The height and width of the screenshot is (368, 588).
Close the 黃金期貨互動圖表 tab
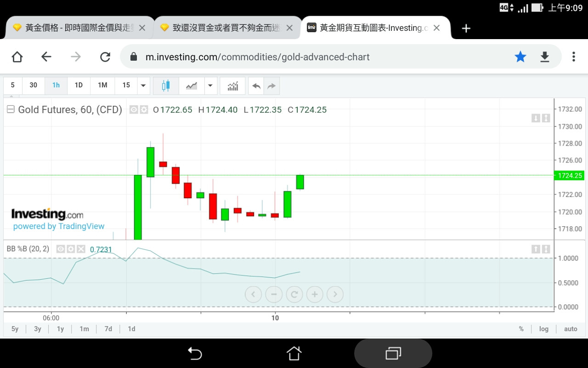coord(436,28)
